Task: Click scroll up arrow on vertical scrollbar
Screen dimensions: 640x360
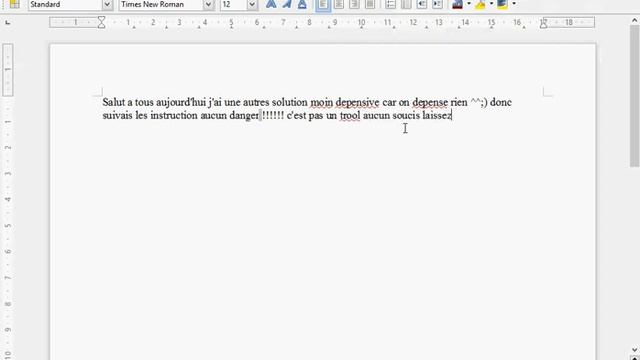Action: pos(634,20)
